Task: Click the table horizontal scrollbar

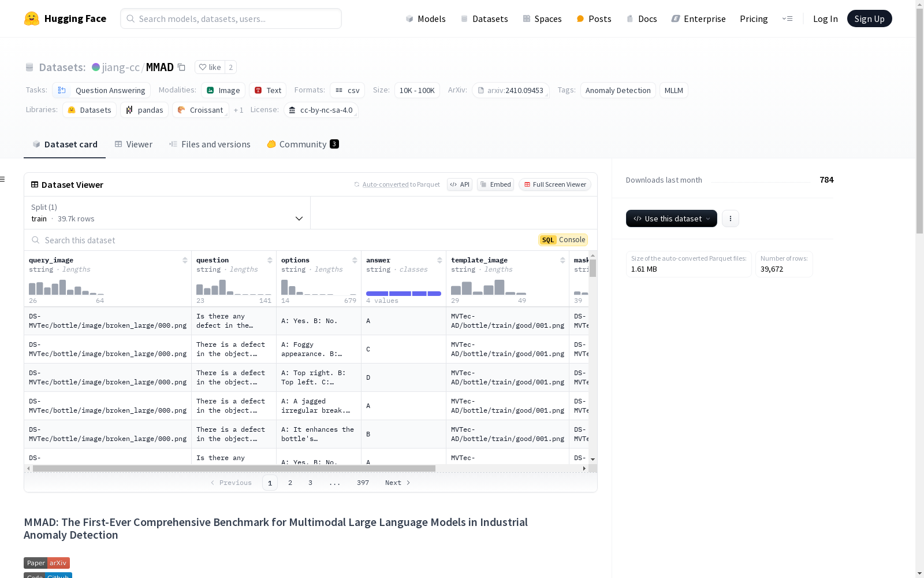Action: click(234, 468)
